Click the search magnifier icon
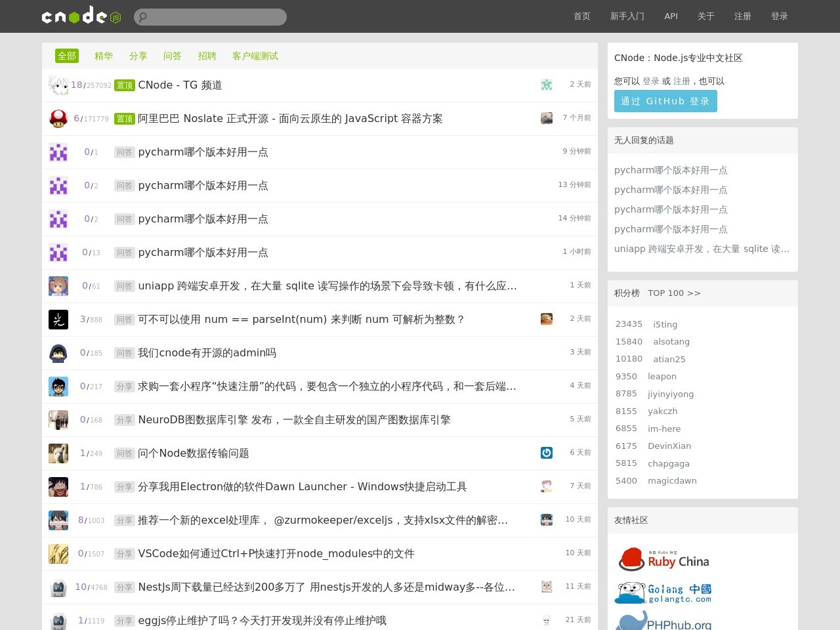The width and height of the screenshot is (840, 630). pyautogui.click(x=143, y=16)
